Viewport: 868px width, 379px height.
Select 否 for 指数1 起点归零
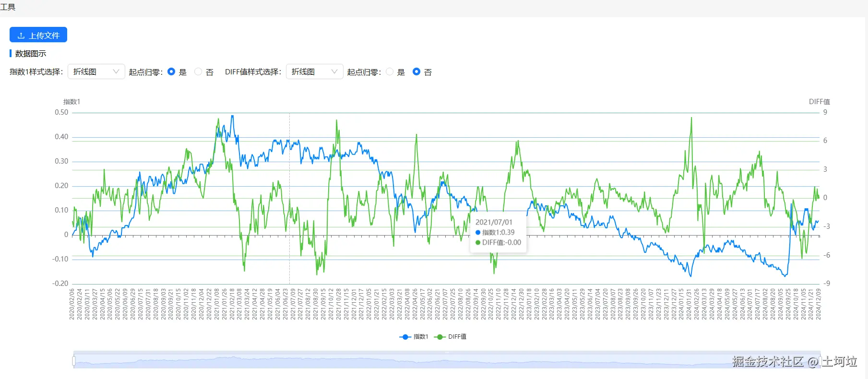198,71
